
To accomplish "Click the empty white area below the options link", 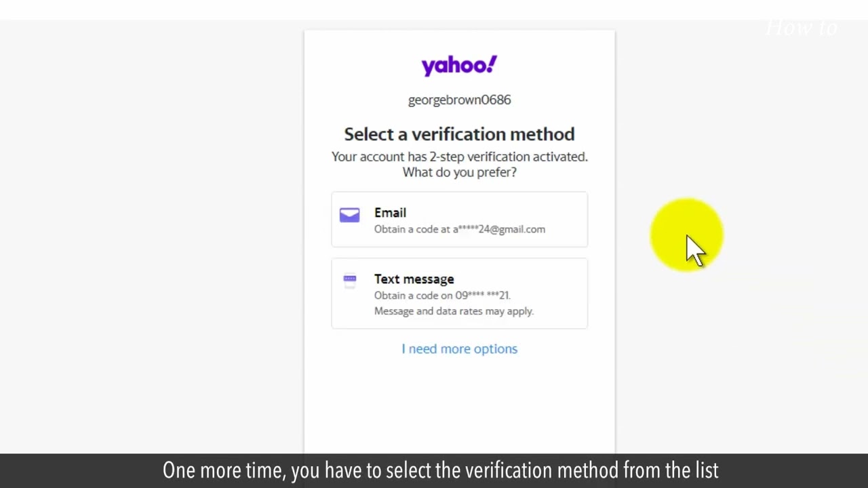I will coord(459,407).
